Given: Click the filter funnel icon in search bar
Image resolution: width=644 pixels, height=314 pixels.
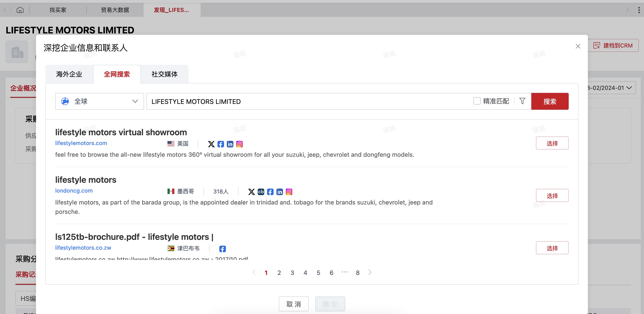Looking at the screenshot, I should point(522,101).
